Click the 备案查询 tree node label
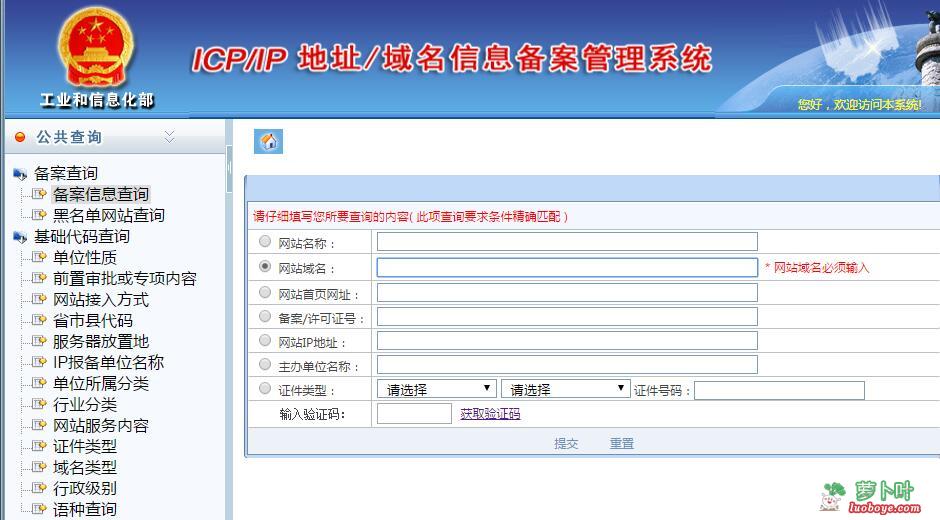 pos(65,174)
